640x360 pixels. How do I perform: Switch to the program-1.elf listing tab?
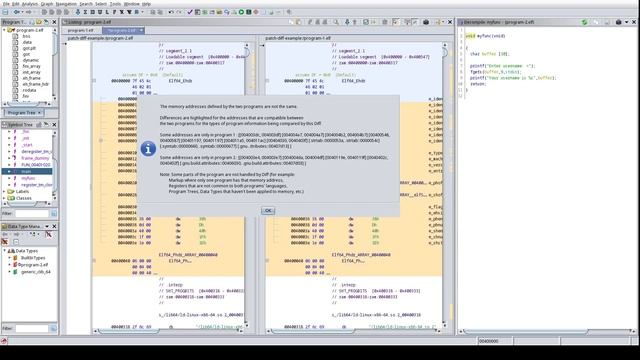pos(80,30)
